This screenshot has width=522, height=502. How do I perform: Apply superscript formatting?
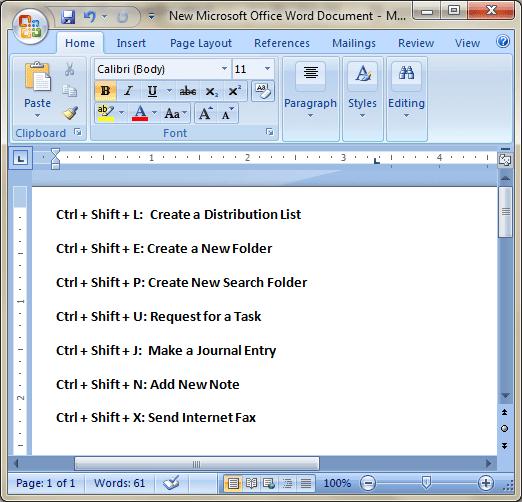point(235,91)
